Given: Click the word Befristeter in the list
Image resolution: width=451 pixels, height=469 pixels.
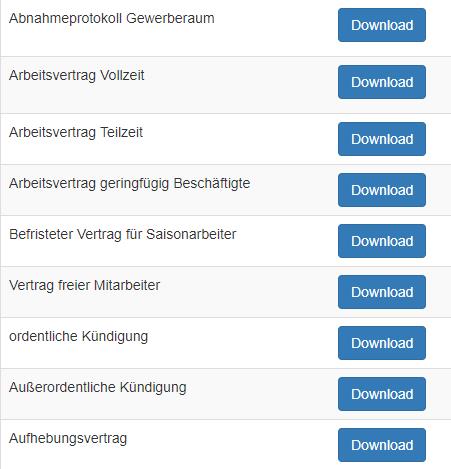Looking at the screenshot, I should [x=41, y=234].
